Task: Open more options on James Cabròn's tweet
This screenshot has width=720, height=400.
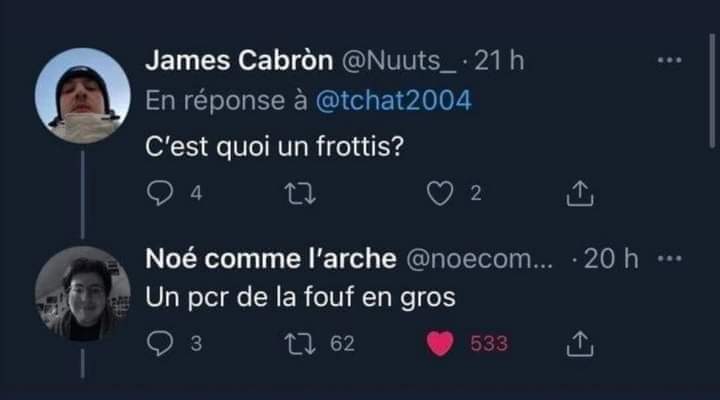Action: pos(669,61)
